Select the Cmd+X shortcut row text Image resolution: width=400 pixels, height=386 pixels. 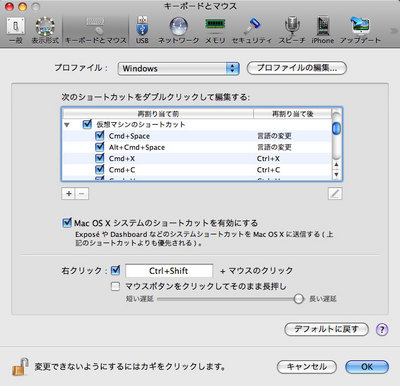pyautogui.click(x=122, y=158)
